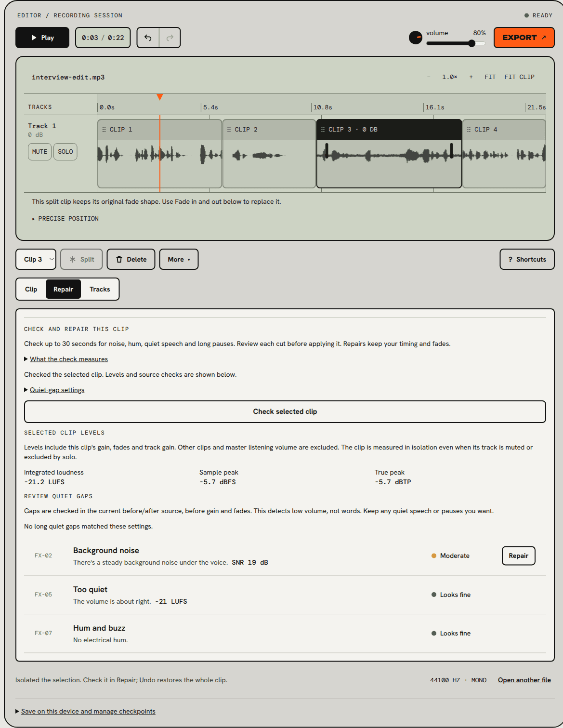
Task: Zoom out timeline with minus icon
Action: pos(429,77)
